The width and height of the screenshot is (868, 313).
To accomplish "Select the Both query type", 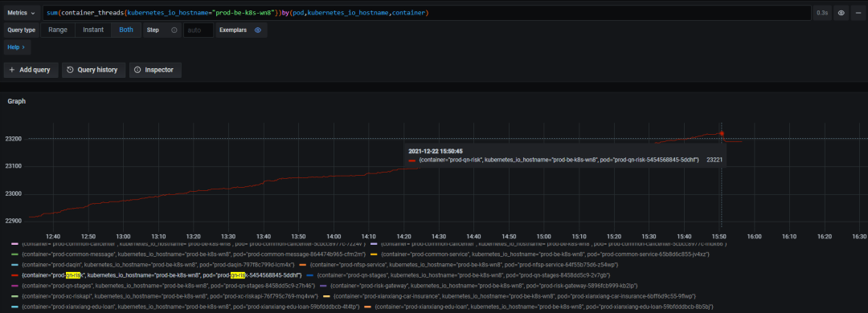I will pyautogui.click(x=126, y=30).
